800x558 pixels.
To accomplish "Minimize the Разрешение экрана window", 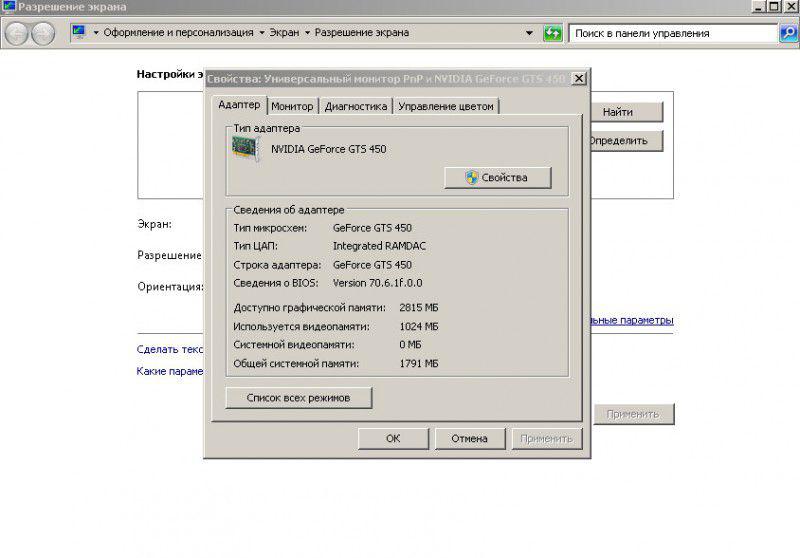I will click(x=759, y=7).
